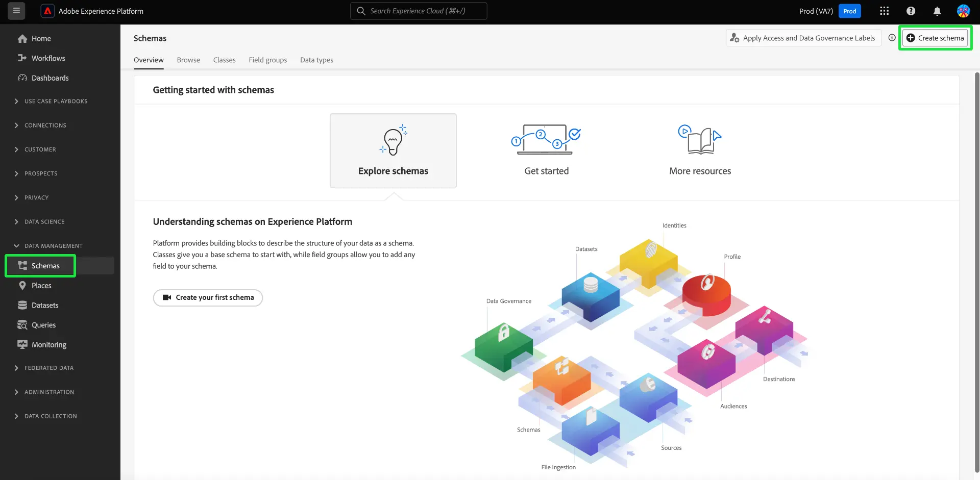The image size is (980, 480).
Task: Click the Search Experience Cloud field
Action: coord(419,11)
